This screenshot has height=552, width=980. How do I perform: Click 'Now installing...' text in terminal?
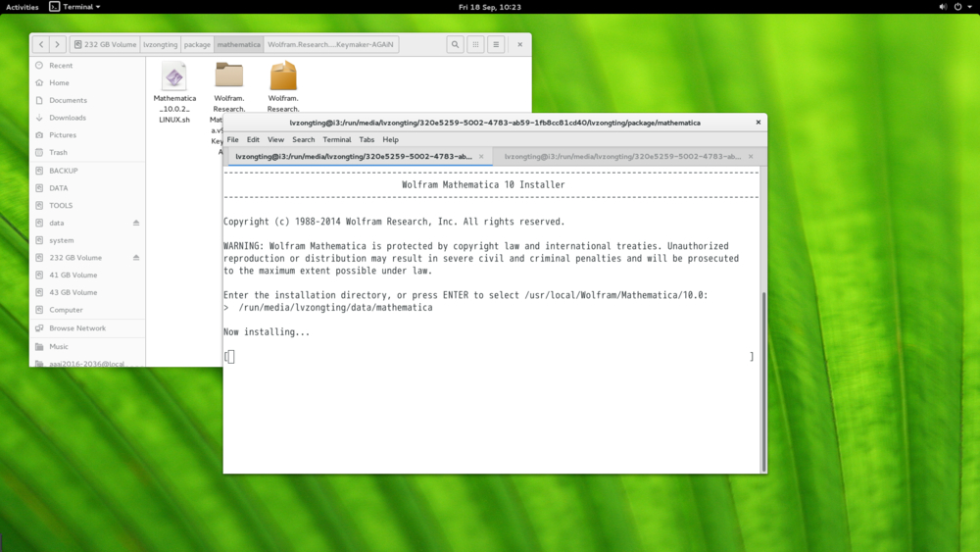tap(267, 332)
